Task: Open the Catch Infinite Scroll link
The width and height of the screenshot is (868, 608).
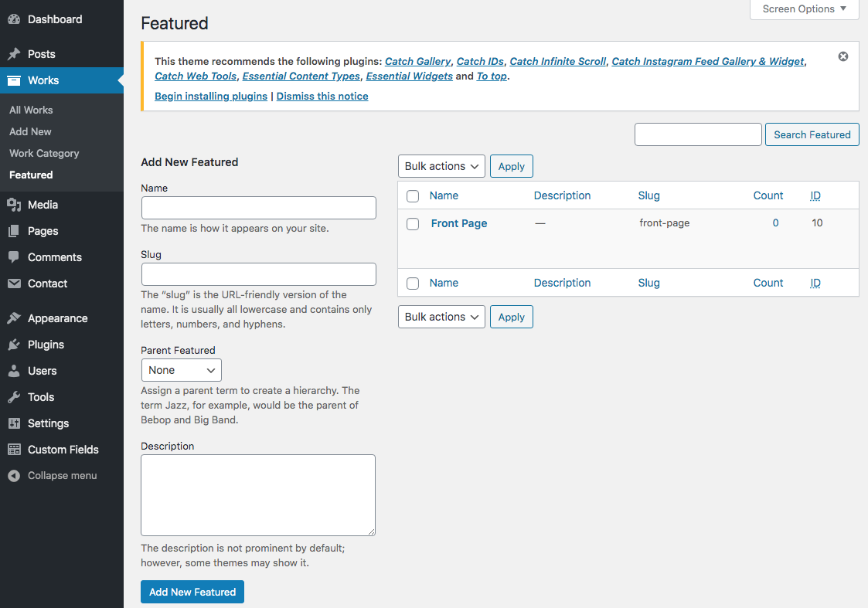Action: point(558,61)
